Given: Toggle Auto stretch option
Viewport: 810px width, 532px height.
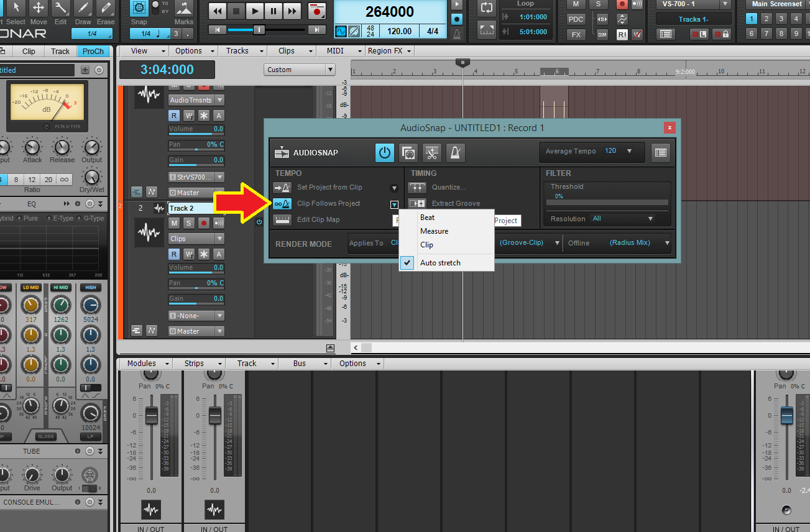Looking at the screenshot, I should 446,263.
